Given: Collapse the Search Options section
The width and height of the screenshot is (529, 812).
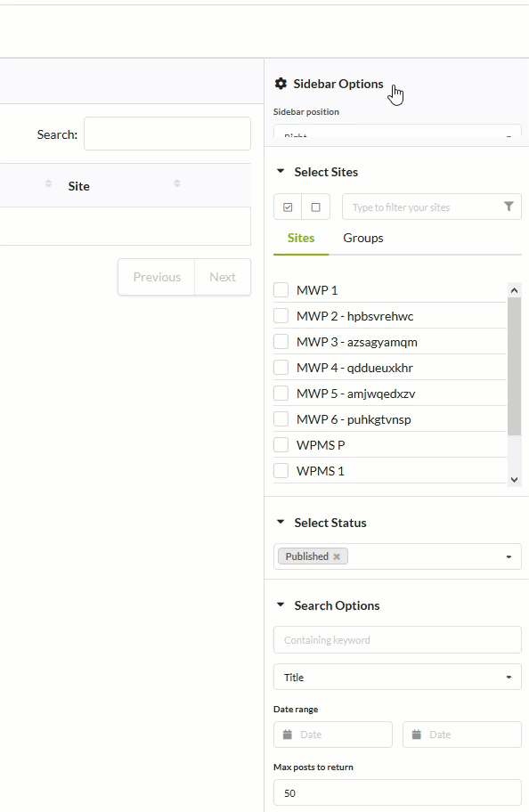Looking at the screenshot, I should click(279, 605).
